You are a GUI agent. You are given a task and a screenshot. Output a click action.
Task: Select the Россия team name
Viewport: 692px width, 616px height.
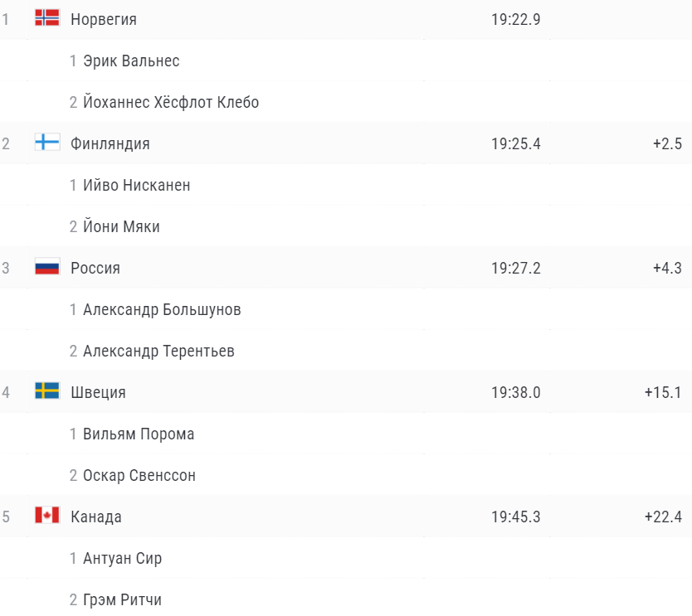pos(95,268)
